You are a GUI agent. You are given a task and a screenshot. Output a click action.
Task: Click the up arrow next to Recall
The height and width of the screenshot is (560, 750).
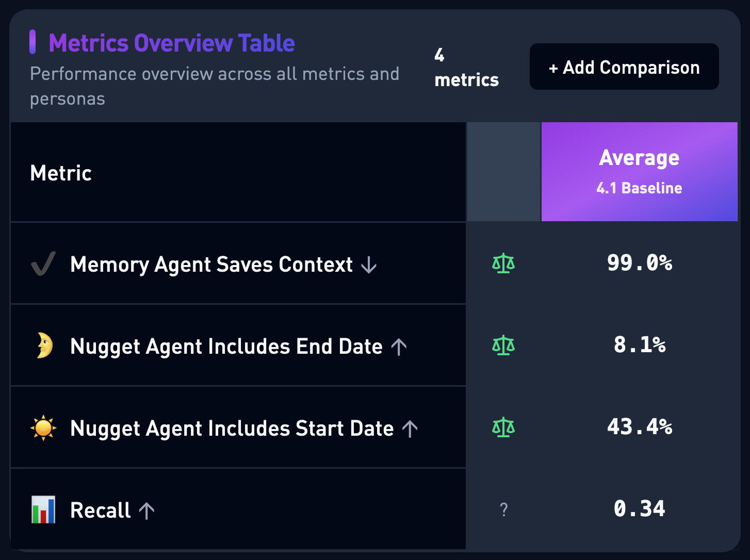pyautogui.click(x=147, y=510)
